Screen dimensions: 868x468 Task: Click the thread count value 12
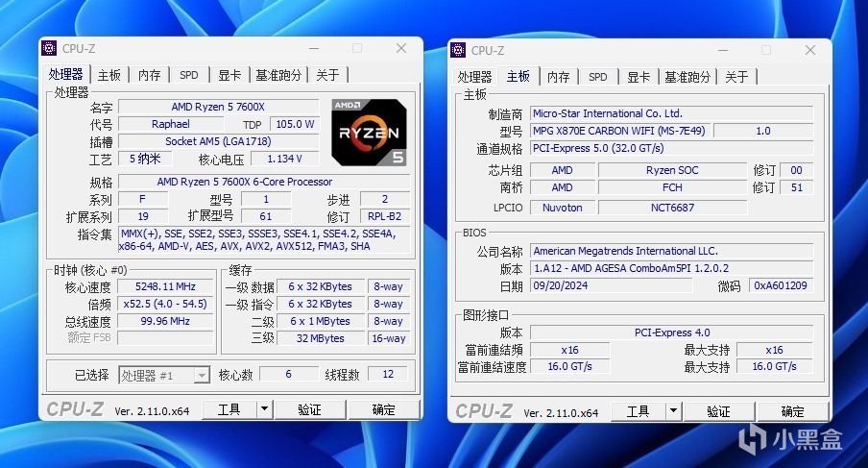[388, 374]
